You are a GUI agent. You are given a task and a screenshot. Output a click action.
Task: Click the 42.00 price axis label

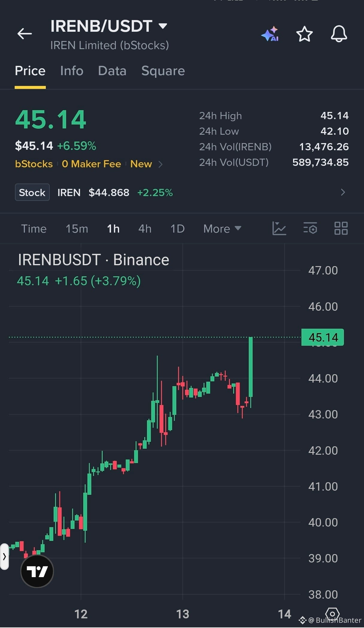click(x=323, y=450)
